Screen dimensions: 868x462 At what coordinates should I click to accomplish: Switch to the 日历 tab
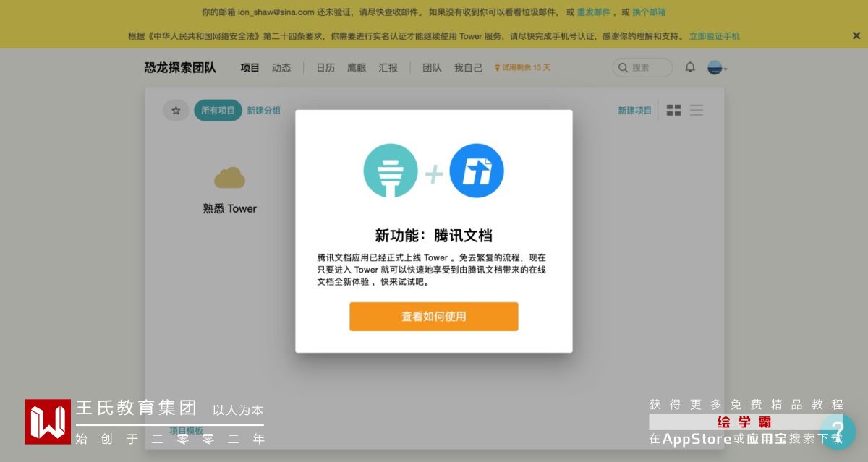pos(325,67)
